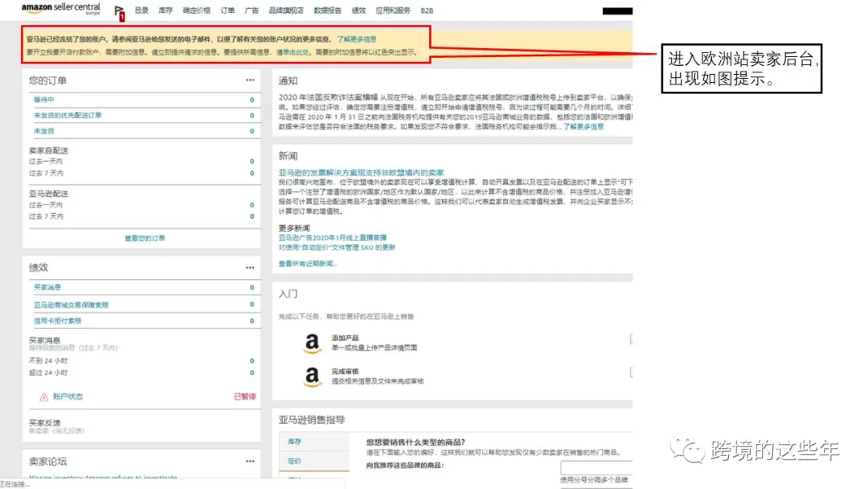Click 了解更多信息 in the frozen account banner
The image size is (868, 489).
click(357, 39)
